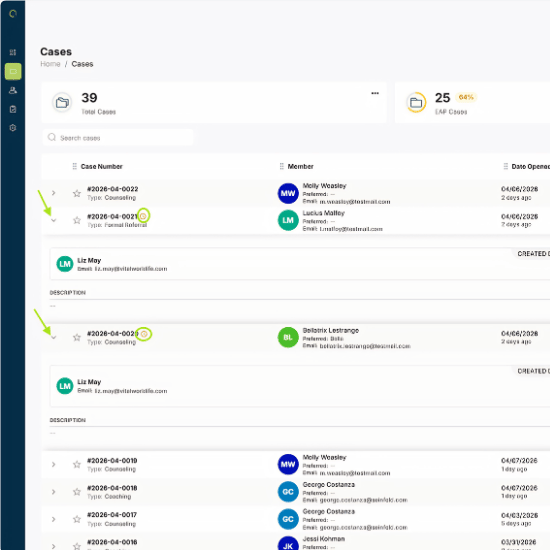Screen dimensions: 550x550
Task: Click the clock icon beside the Bellatrix Lestrange case
Action: coord(144,334)
